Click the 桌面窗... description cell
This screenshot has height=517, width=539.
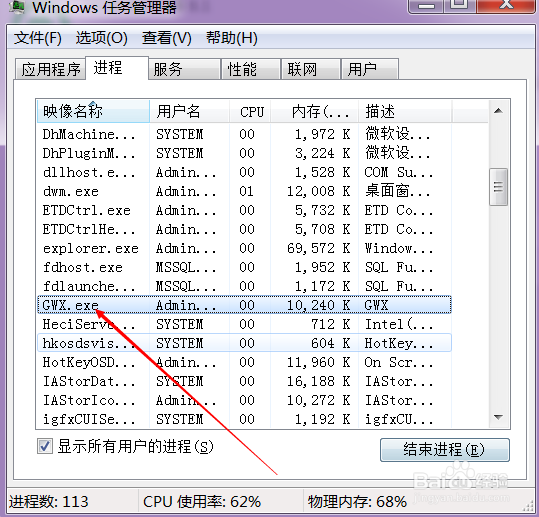[398, 190]
